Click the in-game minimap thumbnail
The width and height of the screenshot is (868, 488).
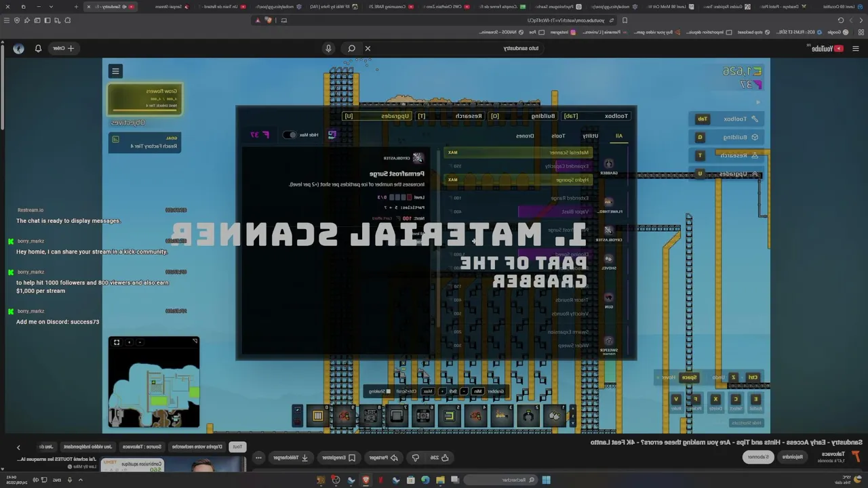[154, 382]
